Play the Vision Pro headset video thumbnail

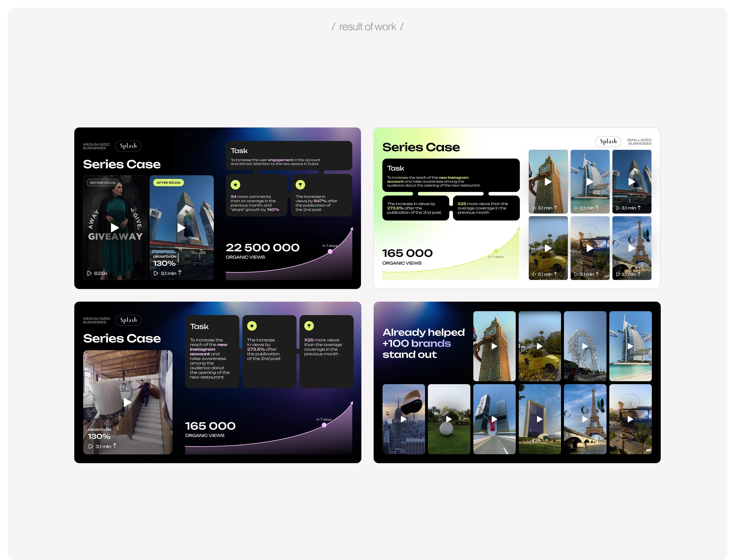(x=404, y=419)
